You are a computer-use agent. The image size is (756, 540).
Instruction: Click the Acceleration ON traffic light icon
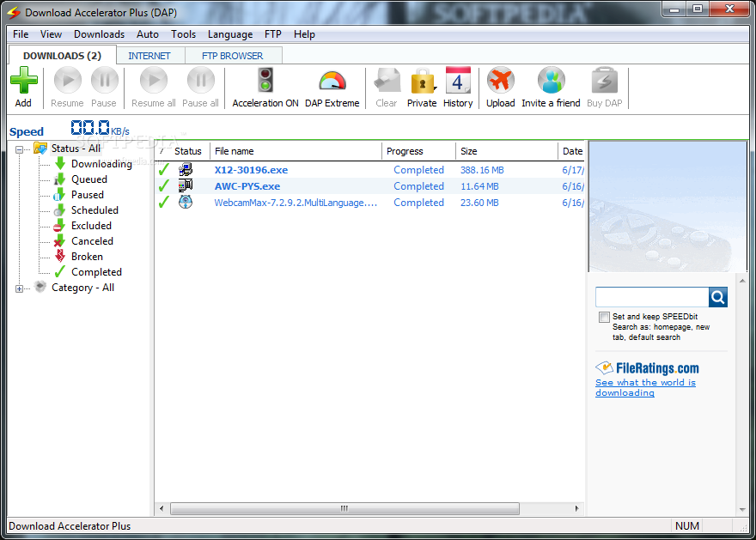click(265, 83)
